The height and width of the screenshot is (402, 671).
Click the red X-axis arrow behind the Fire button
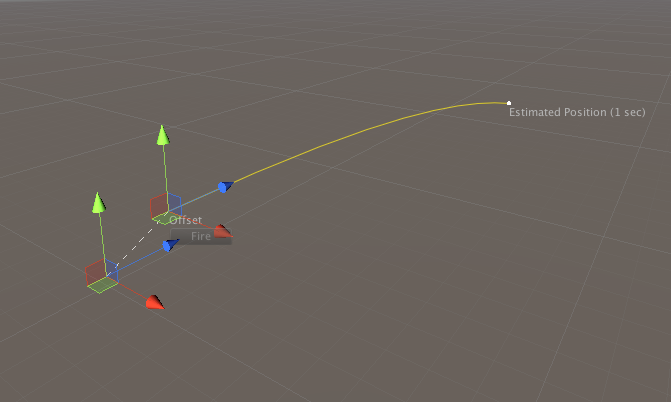[223, 231]
